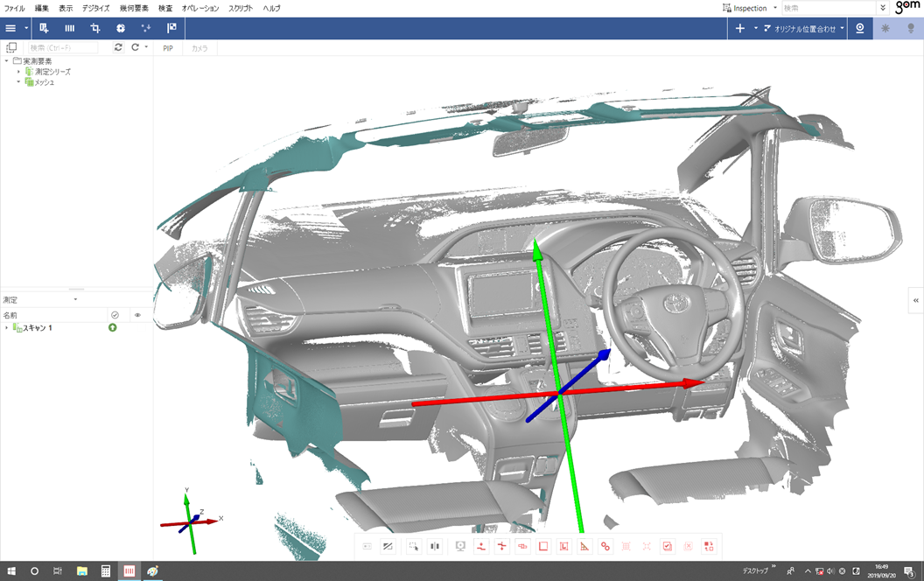Click the angle triangle measurement icon

point(584,546)
